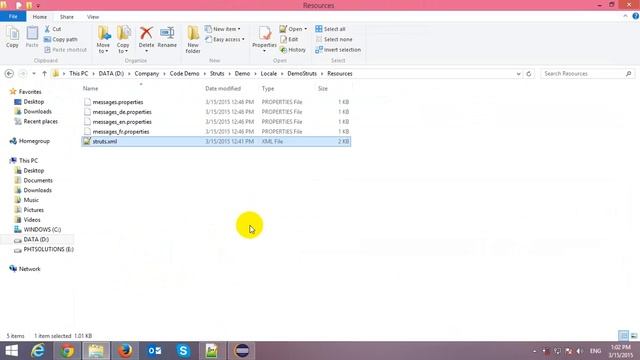
Task: Sort by Name column header
Action: pyautogui.click(x=91, y=88)
